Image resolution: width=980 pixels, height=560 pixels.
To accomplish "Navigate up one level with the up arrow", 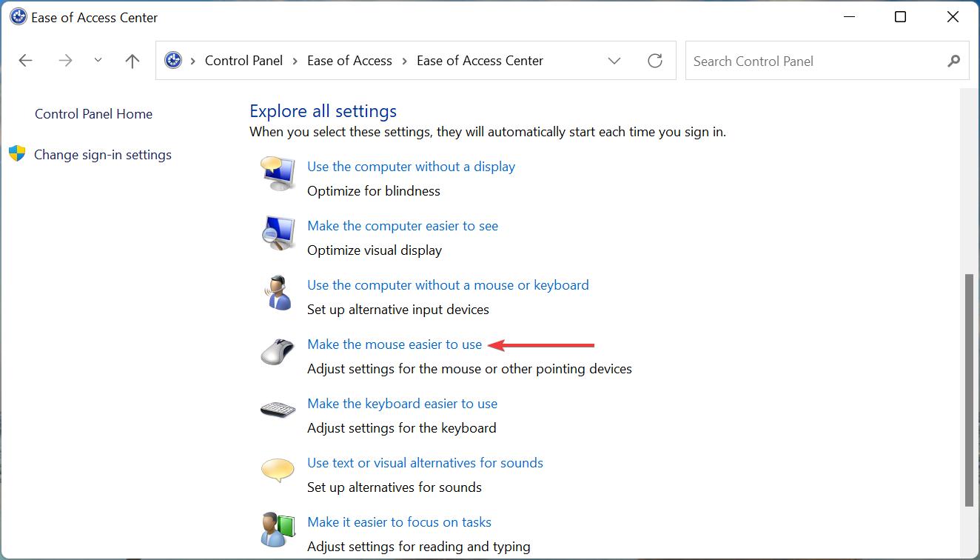I will pos(132,60).
